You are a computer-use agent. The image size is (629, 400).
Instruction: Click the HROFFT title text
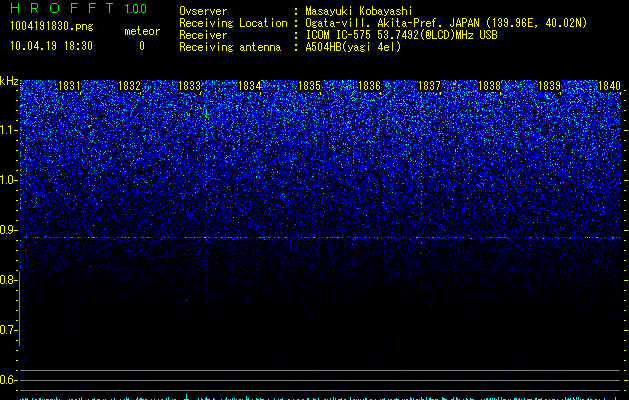(62, 8)
